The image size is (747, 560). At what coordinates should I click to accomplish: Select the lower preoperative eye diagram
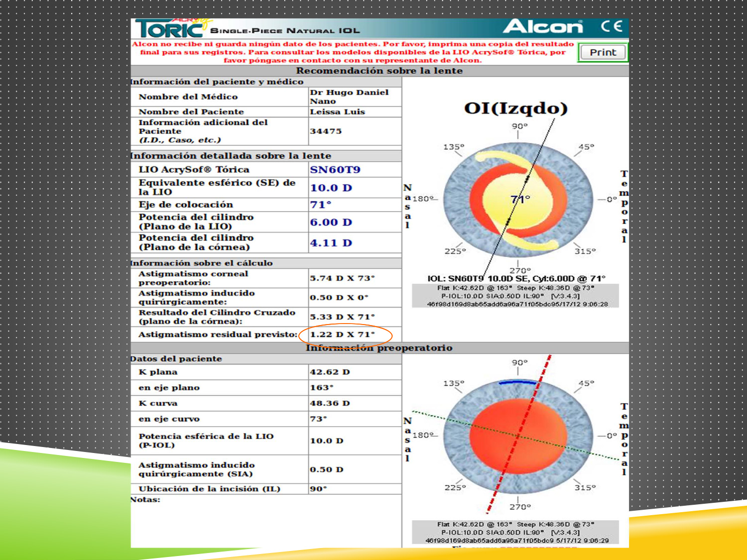click(518, 436)
